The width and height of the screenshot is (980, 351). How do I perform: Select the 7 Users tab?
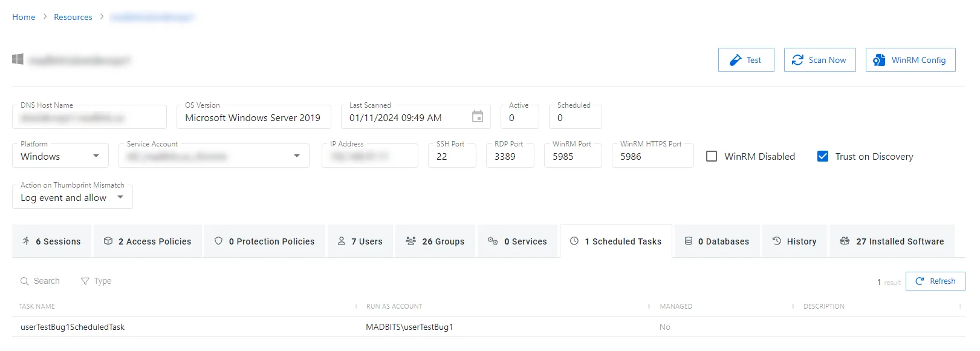pyautogui.click(x=360, y=241)
